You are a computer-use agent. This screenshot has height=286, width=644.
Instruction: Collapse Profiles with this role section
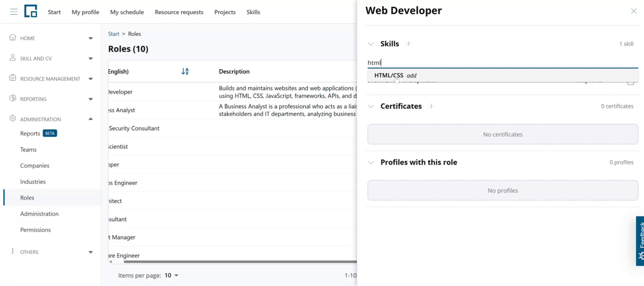click(x=371, y=163)
